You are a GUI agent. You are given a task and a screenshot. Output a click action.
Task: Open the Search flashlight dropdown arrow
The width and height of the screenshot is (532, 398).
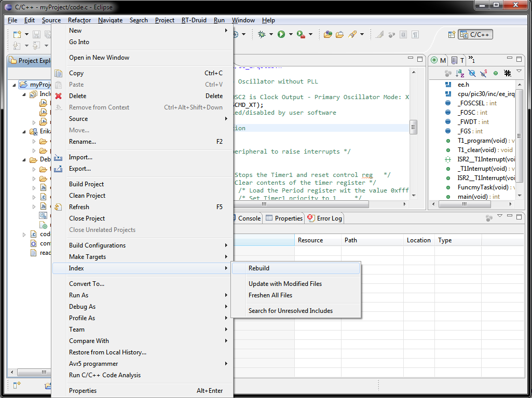pyautogui.click(x=362, y=34)
